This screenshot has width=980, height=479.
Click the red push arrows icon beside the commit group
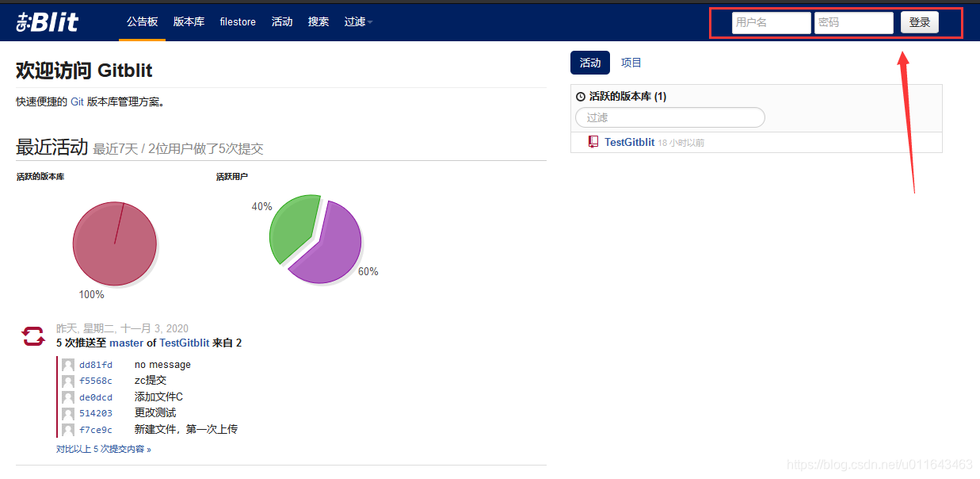tap(32, 336)
